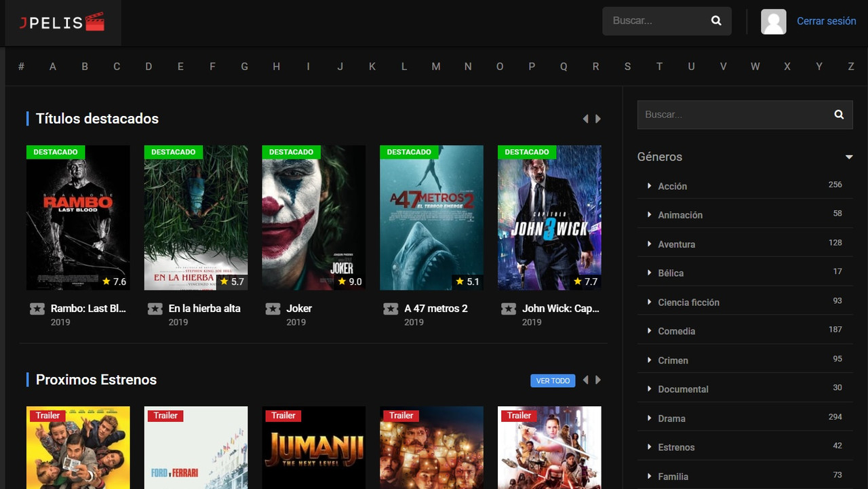Click movie icon beside En la hierba alta

pyautogui.click(x=155, y=309)
